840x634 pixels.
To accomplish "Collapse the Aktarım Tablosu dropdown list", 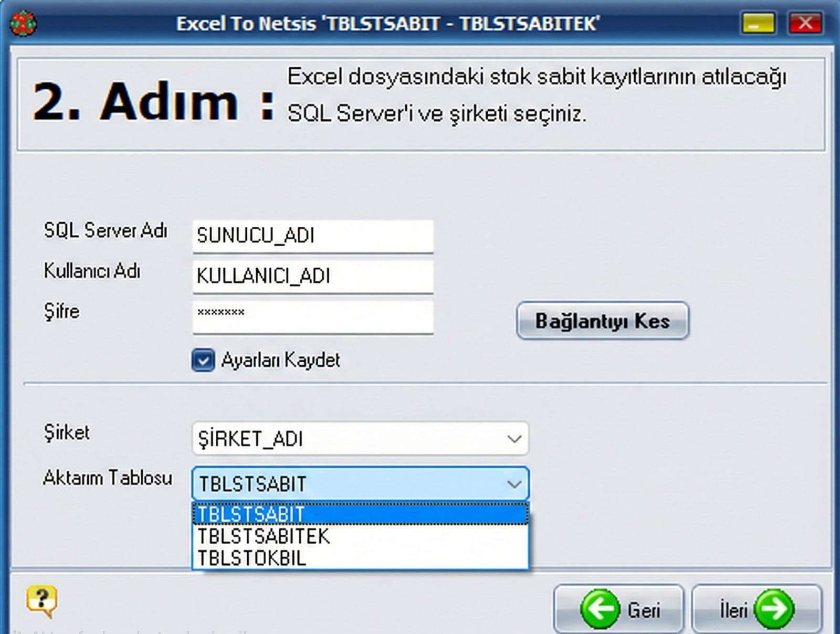I will (x=513, y=483).
